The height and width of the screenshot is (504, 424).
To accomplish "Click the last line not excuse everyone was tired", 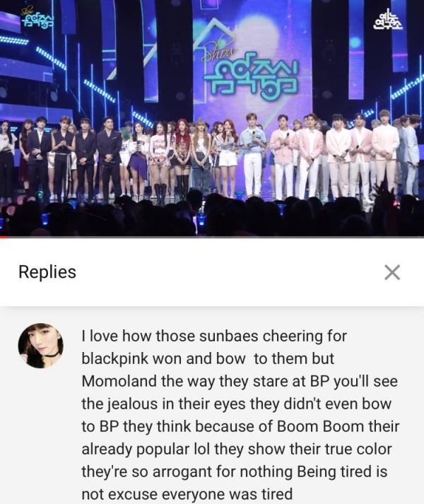I will [187, 494].
